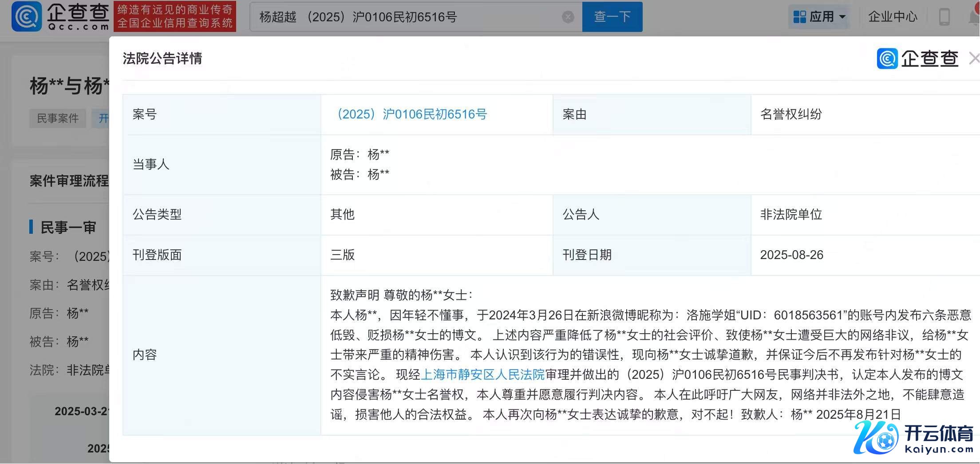Close the 法院公告详情 dialog
Image resolution: width=980 pixels, height=464 pixels.
[x=974, y=59]
